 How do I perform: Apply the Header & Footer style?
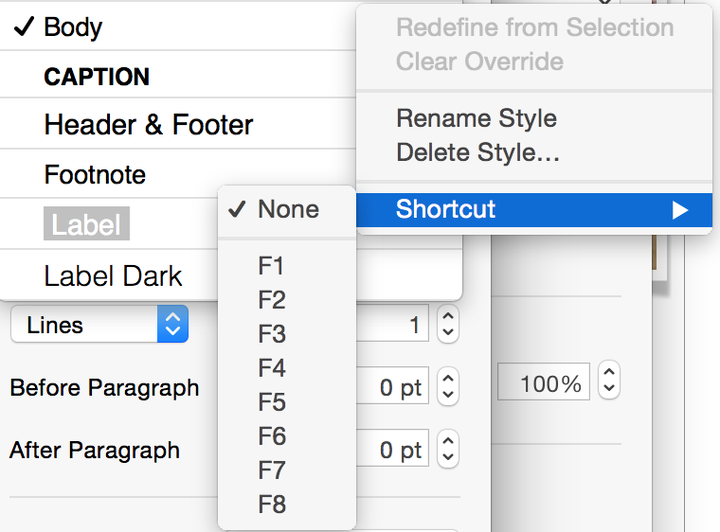point(148,125)
